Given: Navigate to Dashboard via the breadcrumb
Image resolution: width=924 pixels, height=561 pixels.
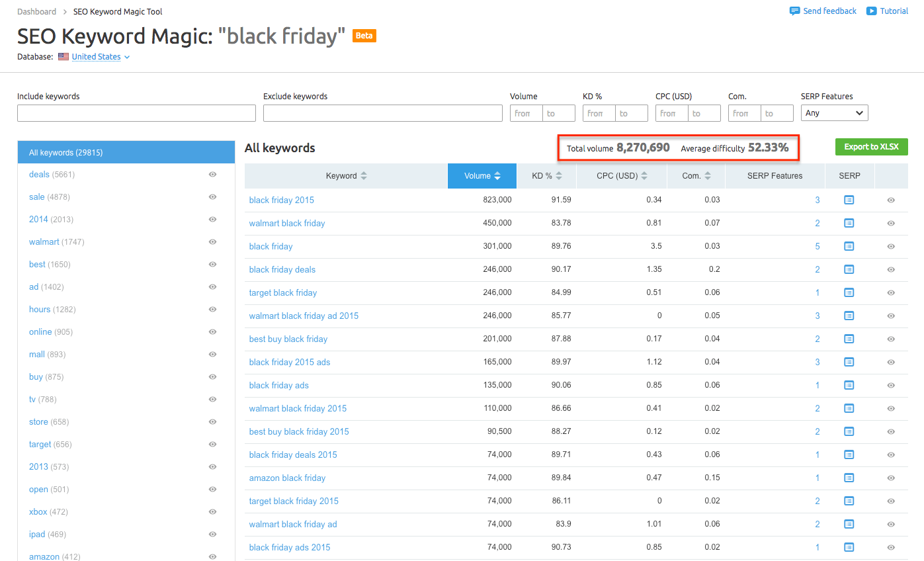Looking at the screenshot, I should coord(36,11).
